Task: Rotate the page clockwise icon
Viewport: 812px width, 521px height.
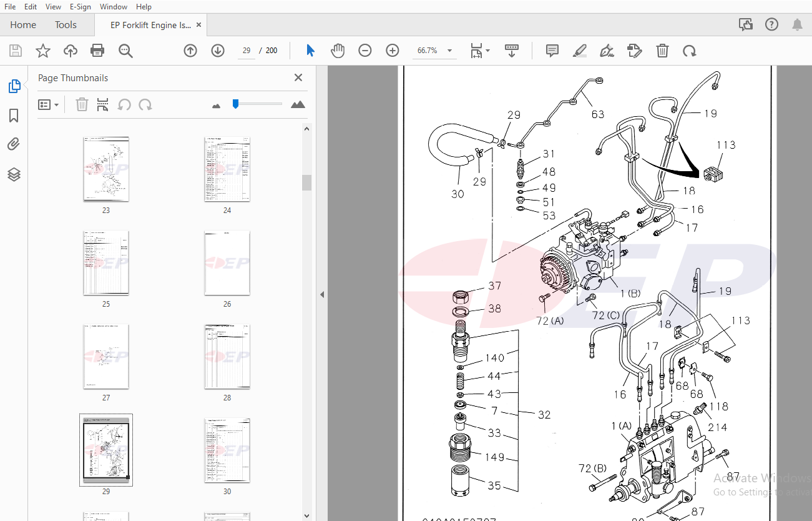Action: tap(689, 51)
